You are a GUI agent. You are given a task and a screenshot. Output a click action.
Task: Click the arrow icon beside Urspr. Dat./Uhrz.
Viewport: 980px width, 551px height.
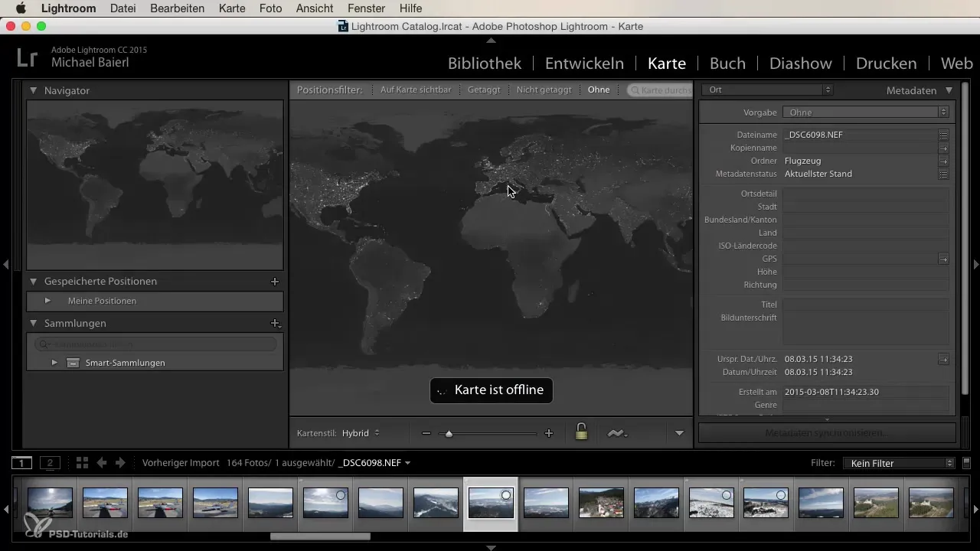(x=944, y=359)
